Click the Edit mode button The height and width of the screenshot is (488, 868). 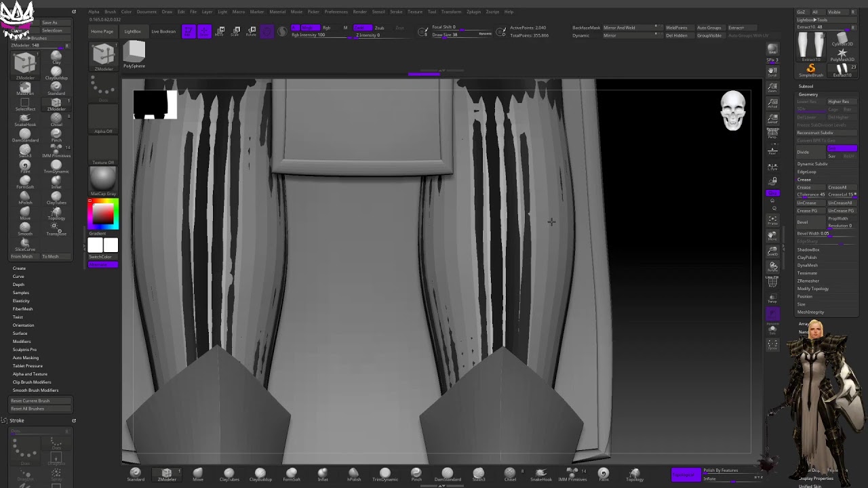click(x=189, y=31)
